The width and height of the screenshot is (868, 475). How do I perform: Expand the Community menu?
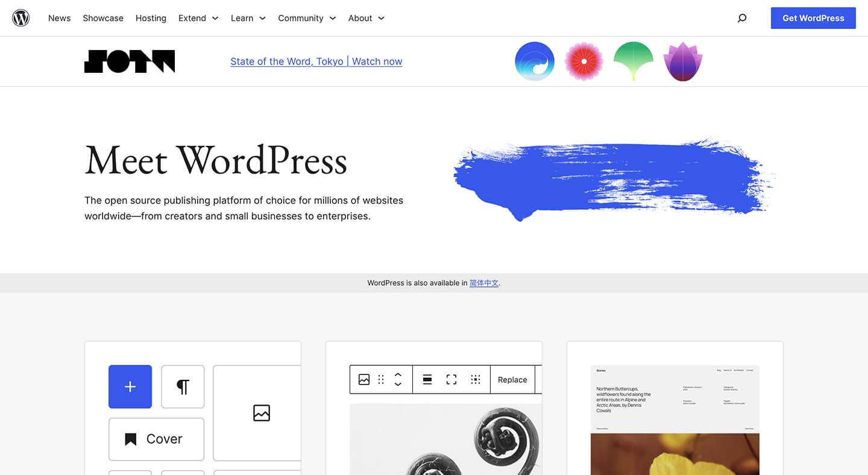pos(307,18)
